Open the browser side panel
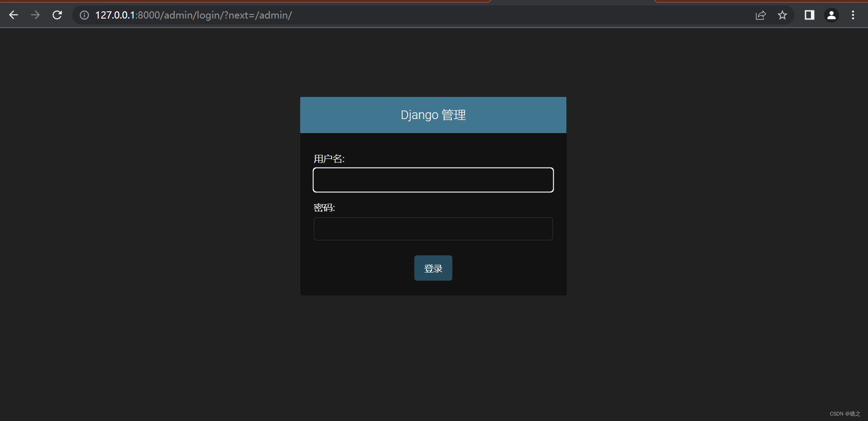868x421 pixels. 809,15
